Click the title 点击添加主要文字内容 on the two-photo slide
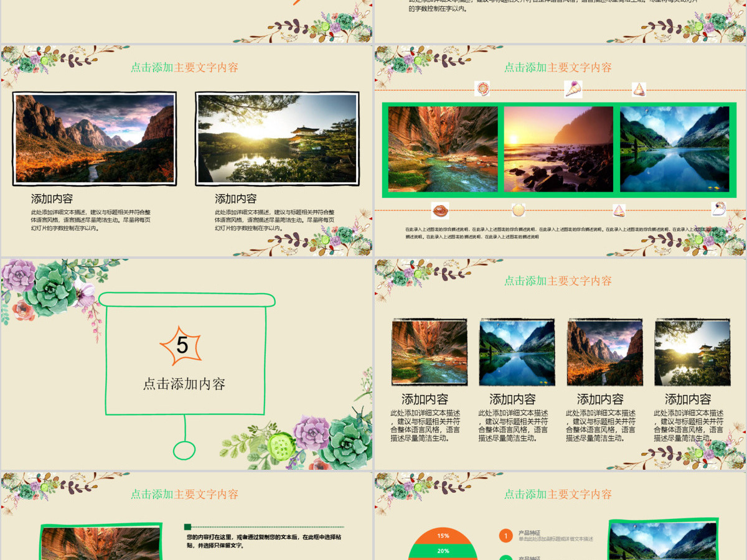Viewport: 747px width, 560px height. tap(184, 67)
